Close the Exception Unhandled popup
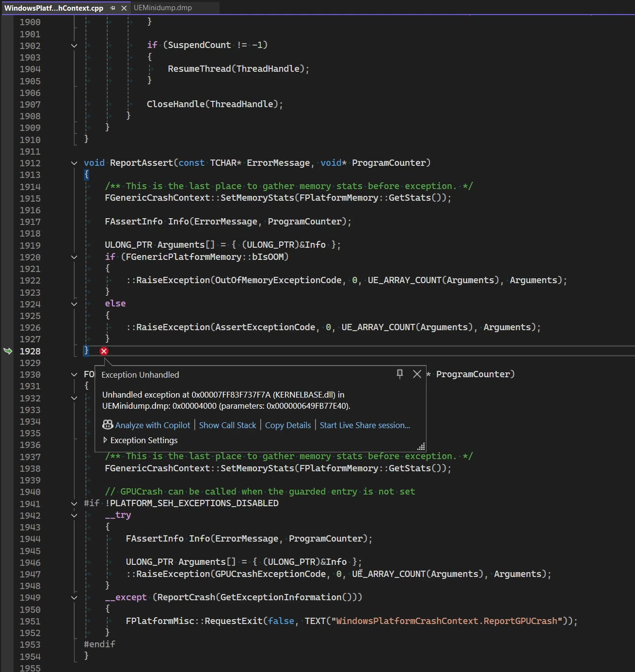 [x=417, y=374]
